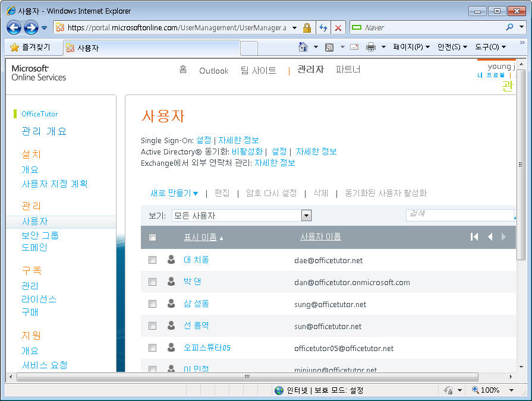Open the 페이지(P) menu
The width and height of the screenshot is (532, 401).
(411, 47)
